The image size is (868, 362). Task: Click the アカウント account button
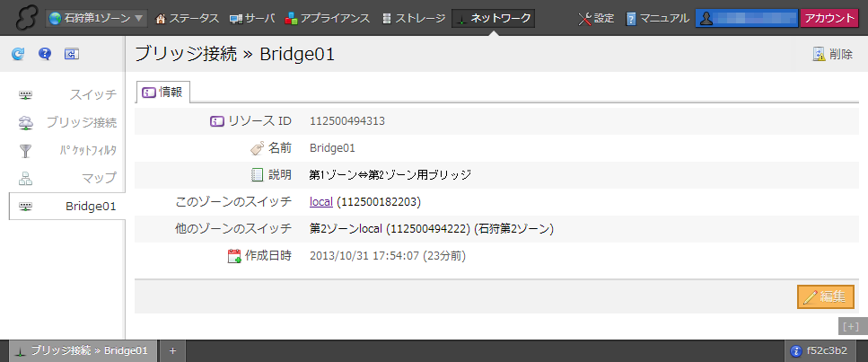coord(829,18)
